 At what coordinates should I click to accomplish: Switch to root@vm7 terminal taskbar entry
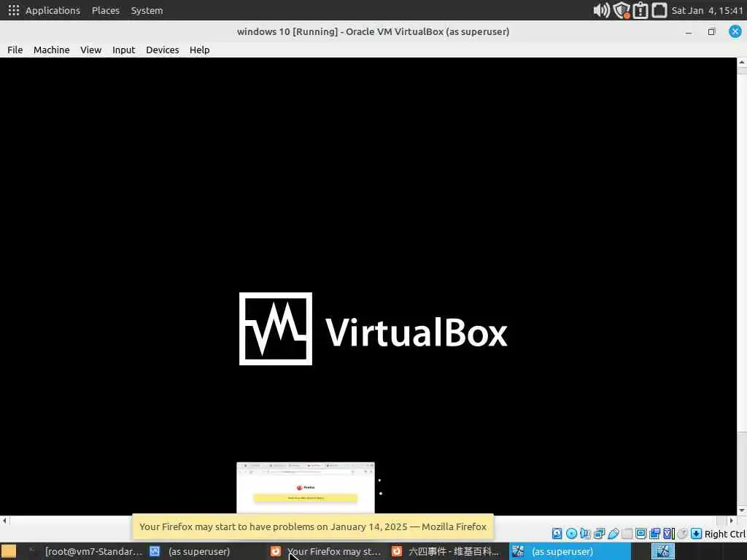pos(87,551)
